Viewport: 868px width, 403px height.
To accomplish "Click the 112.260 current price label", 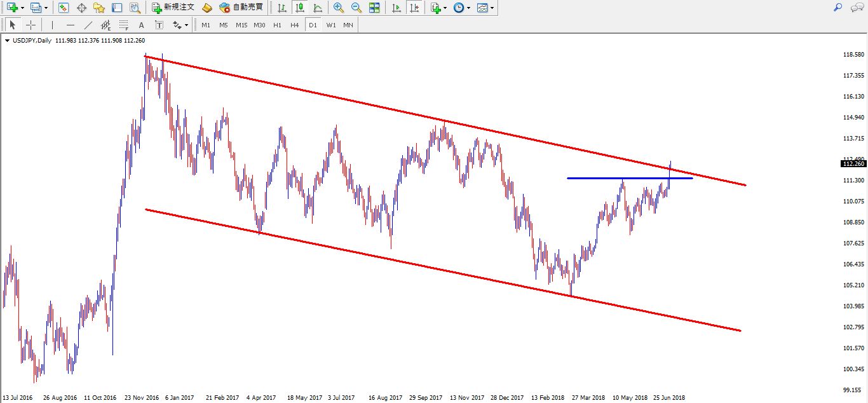I will 853,163.
